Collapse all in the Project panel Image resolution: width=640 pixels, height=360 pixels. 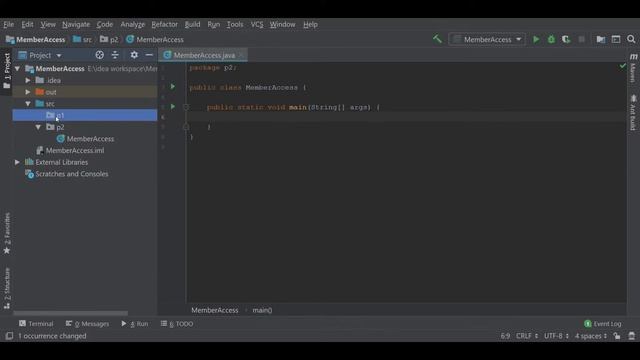(115, 55)
